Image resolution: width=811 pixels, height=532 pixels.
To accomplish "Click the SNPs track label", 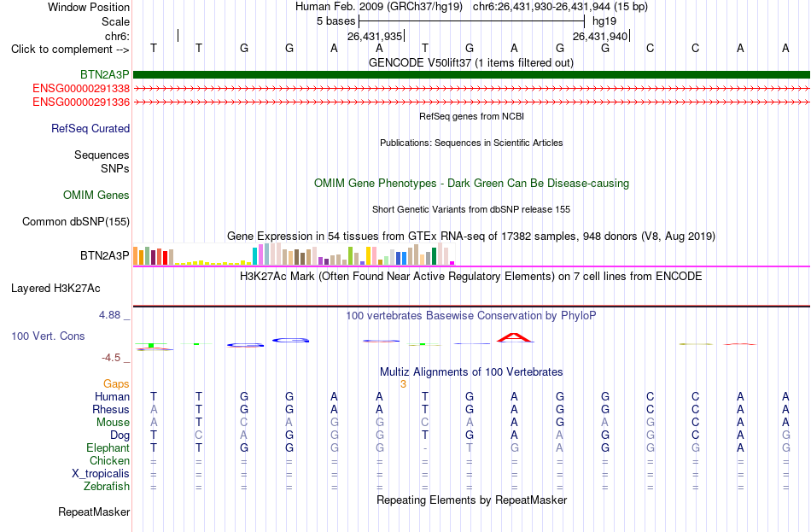I will [115, 169].
